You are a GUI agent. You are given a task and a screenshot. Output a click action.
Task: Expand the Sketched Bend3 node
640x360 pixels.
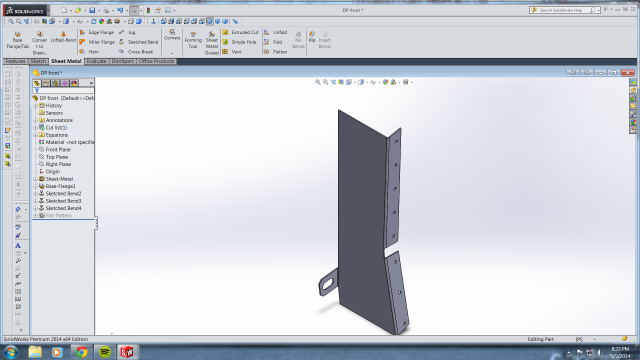tap(36, 201)
